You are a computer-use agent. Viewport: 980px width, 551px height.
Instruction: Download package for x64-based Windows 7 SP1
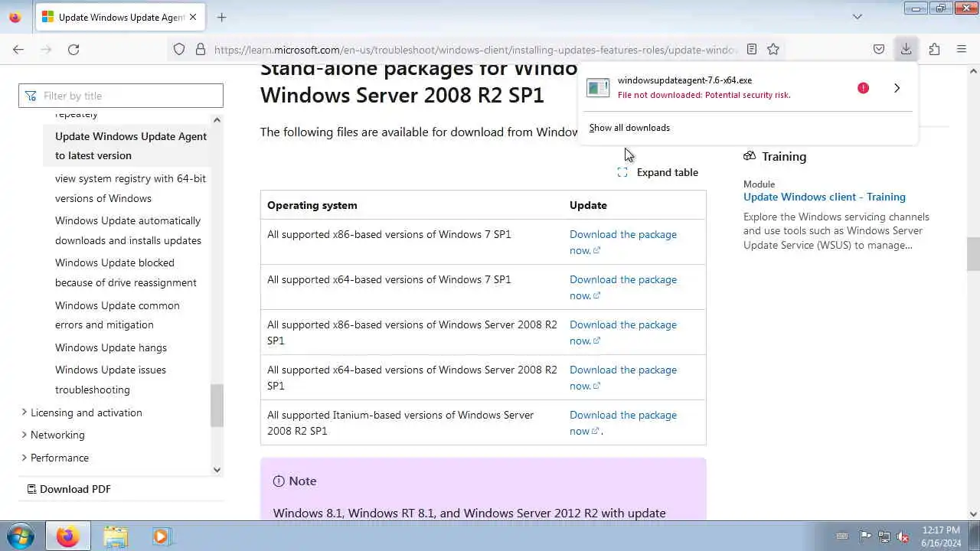pyautogui.click(x=622, y=287)
